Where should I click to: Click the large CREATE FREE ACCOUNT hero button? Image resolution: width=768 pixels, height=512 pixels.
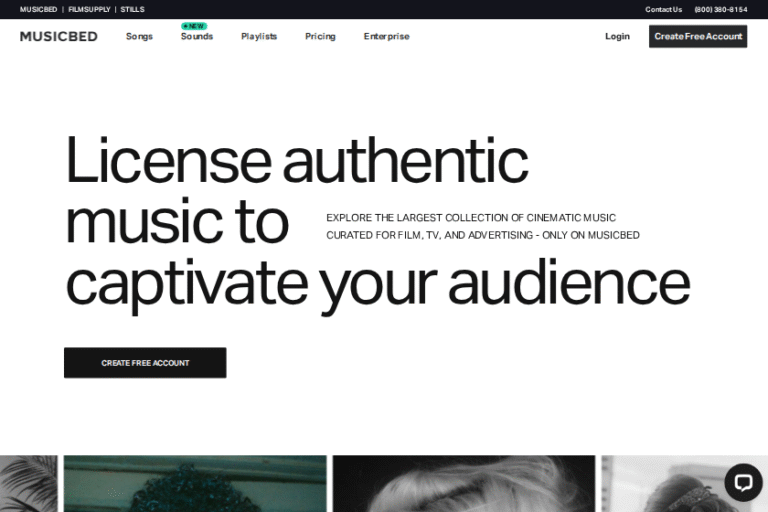point(145,363)
